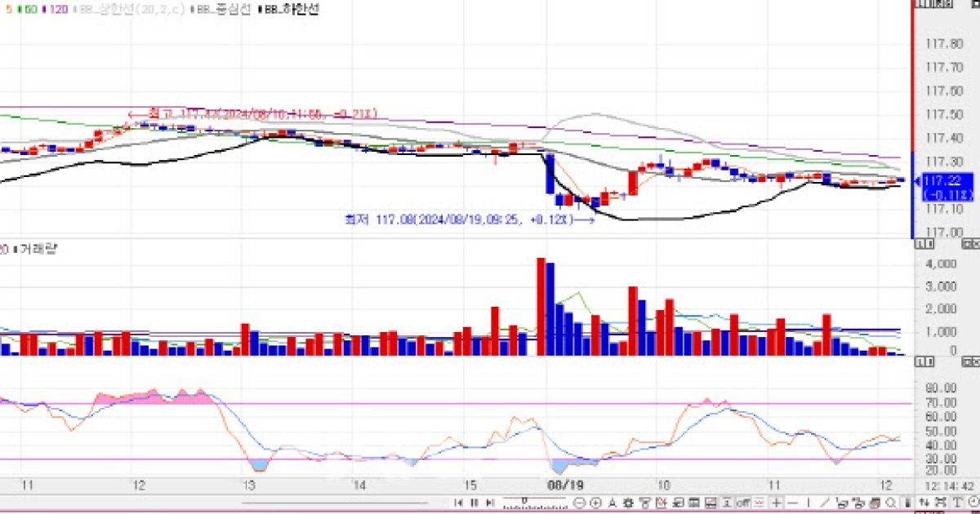Click the 최저 117.08 low price annotation
Viewport: 980px width, 514px height.
tap(468, 219)
